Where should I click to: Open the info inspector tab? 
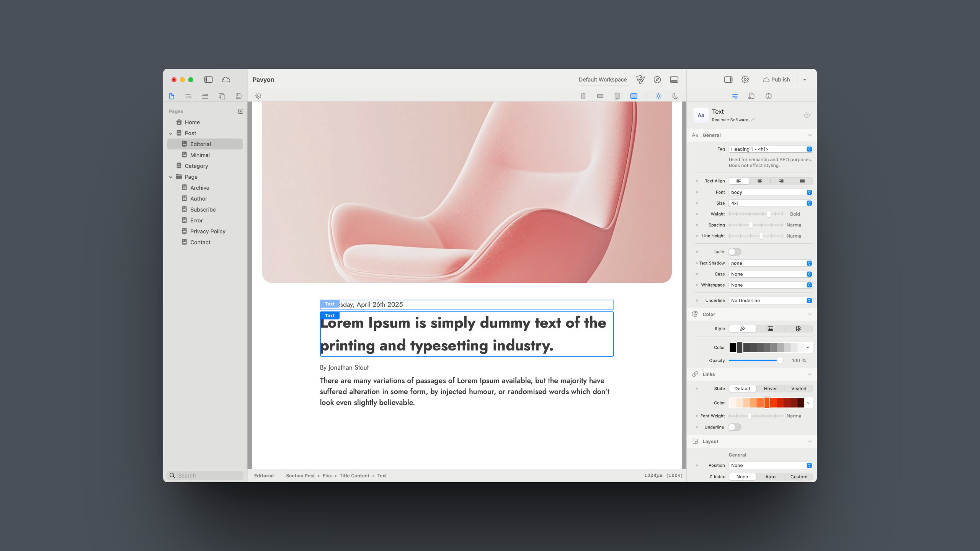click(x=768, y=96)
